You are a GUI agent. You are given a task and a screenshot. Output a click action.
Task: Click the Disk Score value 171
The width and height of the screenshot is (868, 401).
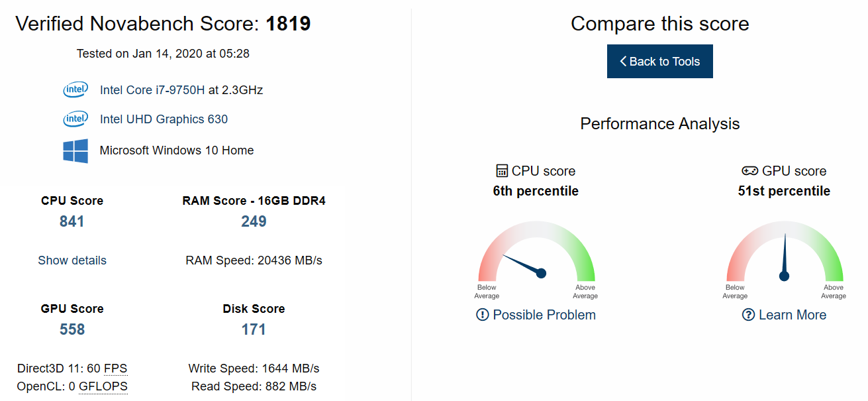click(x=254, y=329)
